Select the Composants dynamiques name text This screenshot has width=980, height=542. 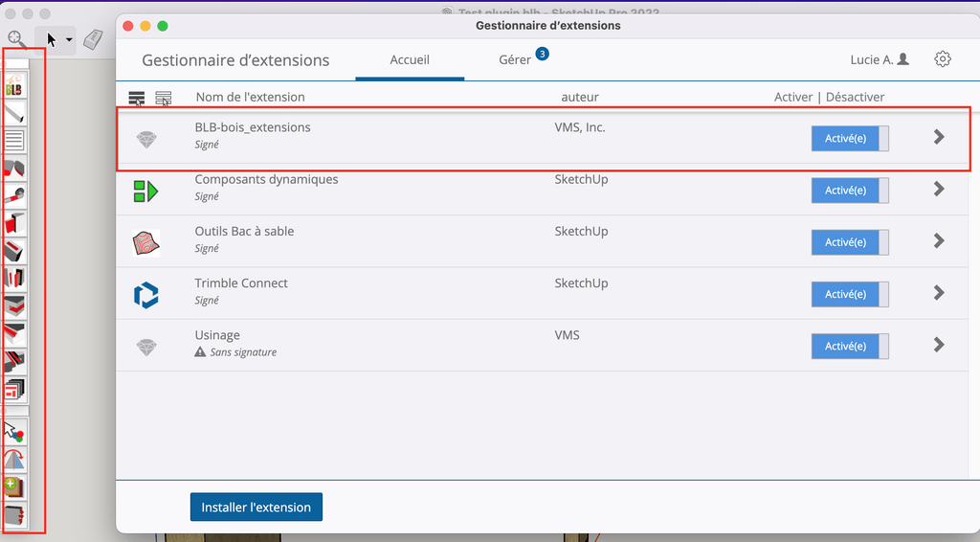point(266,179)
